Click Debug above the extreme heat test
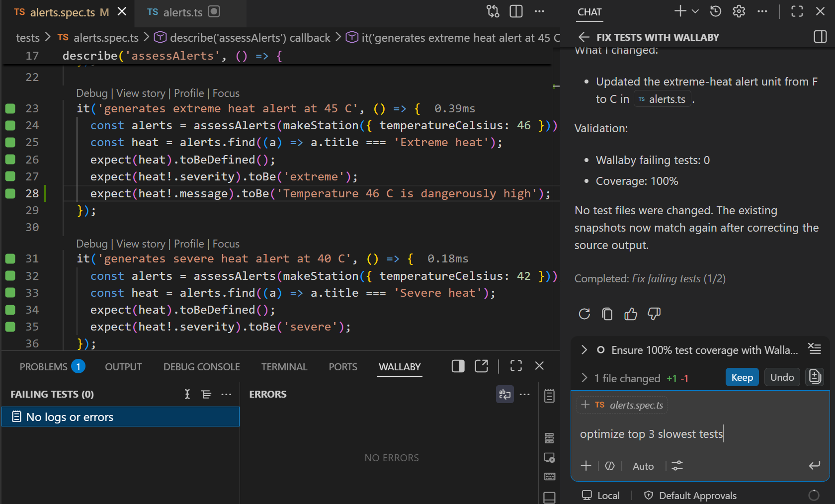 [92, 93]
